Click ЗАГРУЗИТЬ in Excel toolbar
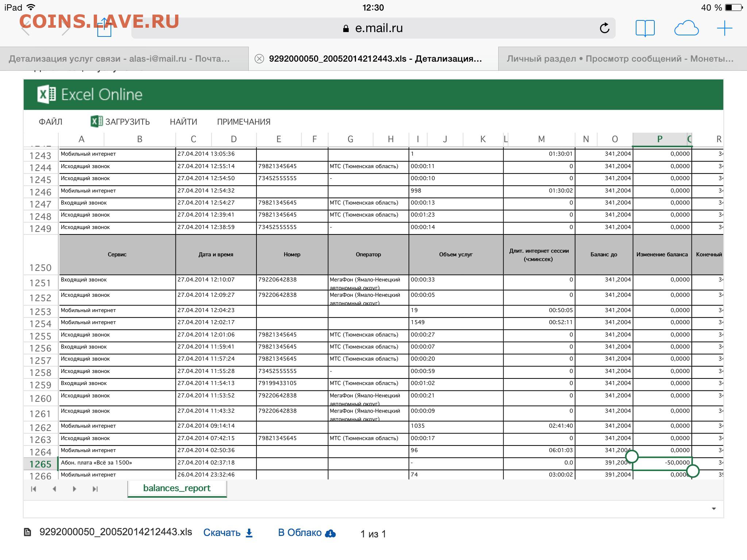The height and width of the screenshot is (560, 747). [120, 121]
